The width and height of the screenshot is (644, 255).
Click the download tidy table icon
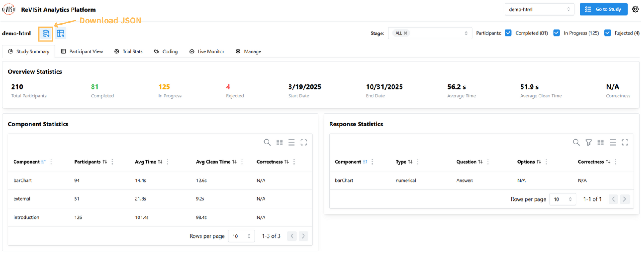[x=61, y=33]
